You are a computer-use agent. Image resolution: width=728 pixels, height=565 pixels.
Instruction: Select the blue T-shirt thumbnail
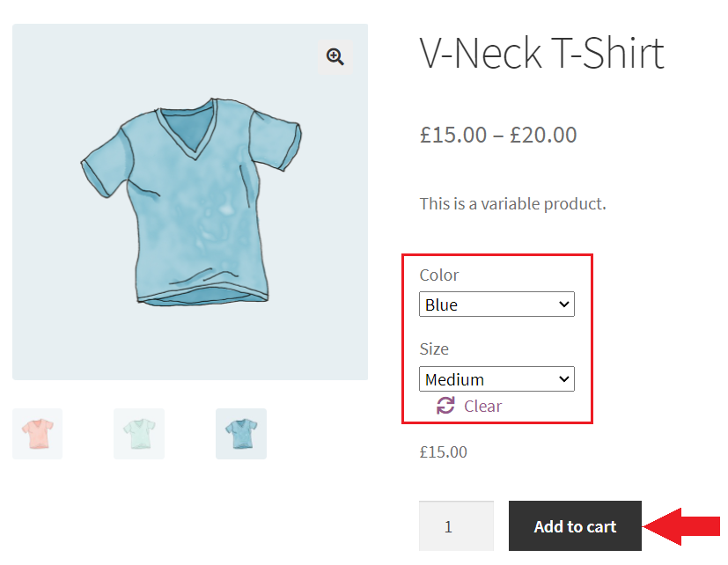click(x=240, y=433)
